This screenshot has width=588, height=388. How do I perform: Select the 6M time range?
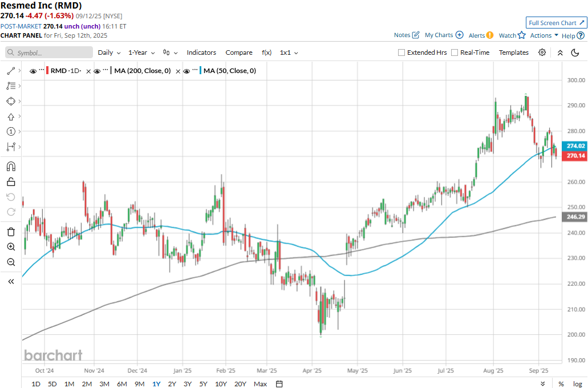122,384
